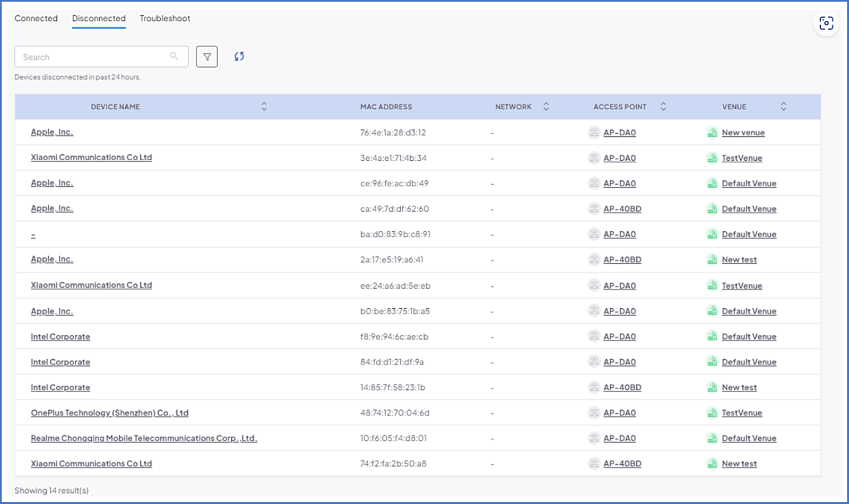The width and height of the screenshot is (849, 504).
Task: Select MAC address 84:fd:d1:21:df:9a
Action: [392, 362]
